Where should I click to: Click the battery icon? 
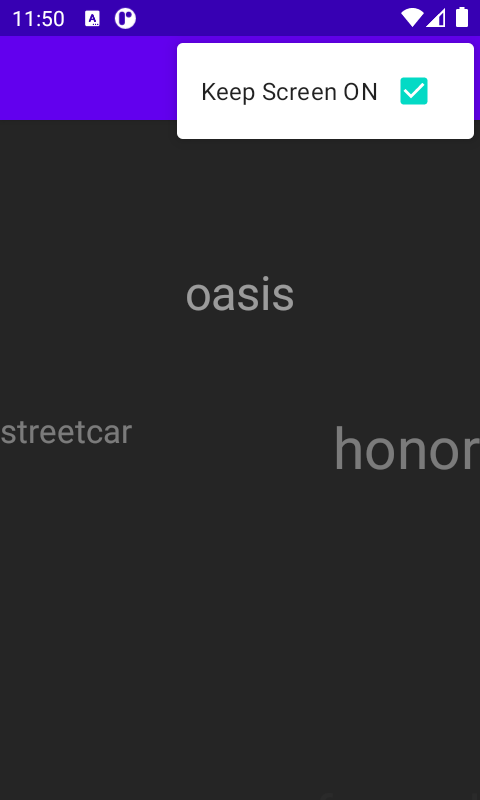coord(462,17)
